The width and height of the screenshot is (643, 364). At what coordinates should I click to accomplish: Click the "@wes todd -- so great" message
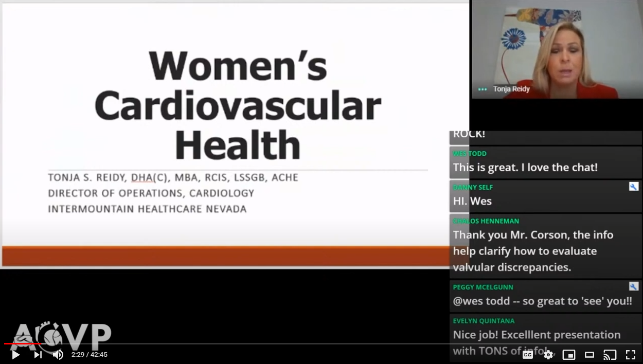pyautogui.click(x=542, y=301)
